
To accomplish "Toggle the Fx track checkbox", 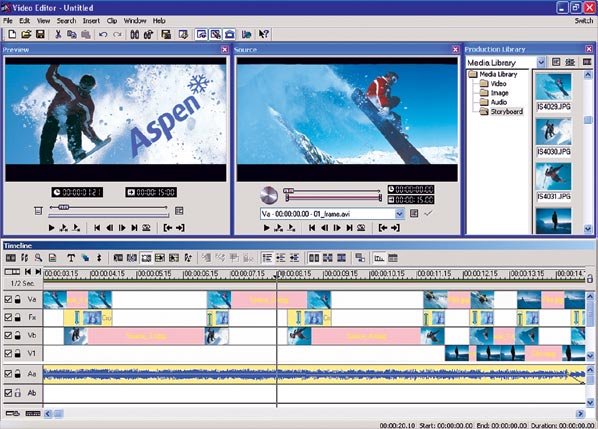I will coord(8,317).
